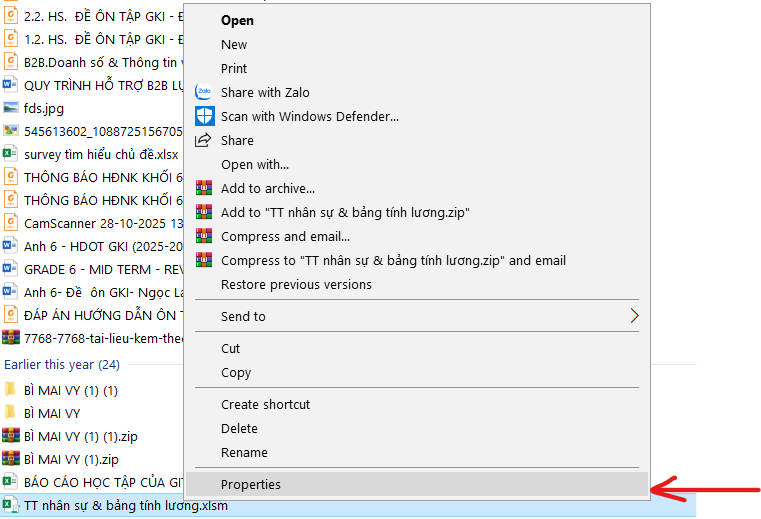761x519 pixels.
Task: Choose Cut from the context menu
Action: 417,348
